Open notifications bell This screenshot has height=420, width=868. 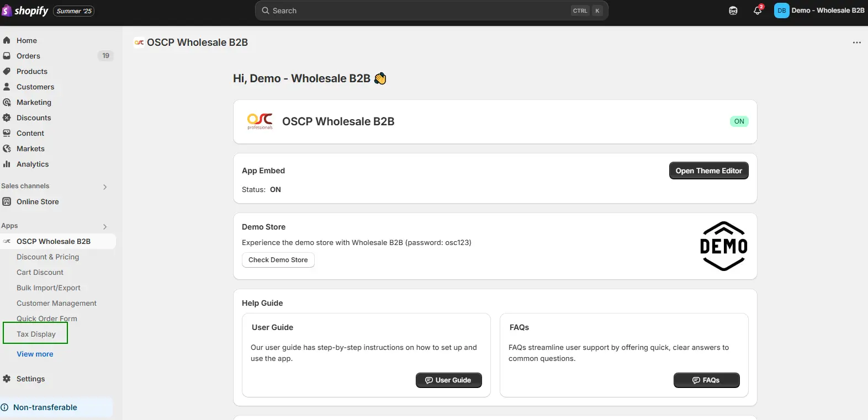click(x=758, y=10)
